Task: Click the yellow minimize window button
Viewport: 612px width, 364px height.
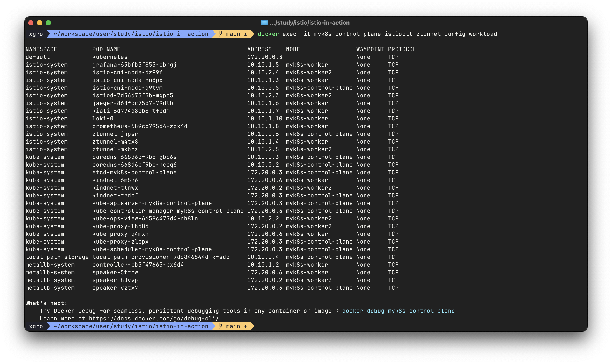Action: 40,23
